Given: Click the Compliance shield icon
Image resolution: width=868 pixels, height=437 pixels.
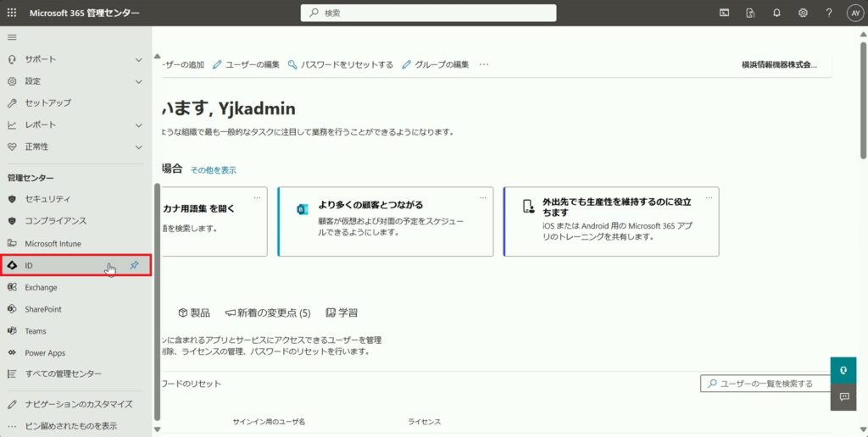Looking at the screenshot, I should [12, 221].
